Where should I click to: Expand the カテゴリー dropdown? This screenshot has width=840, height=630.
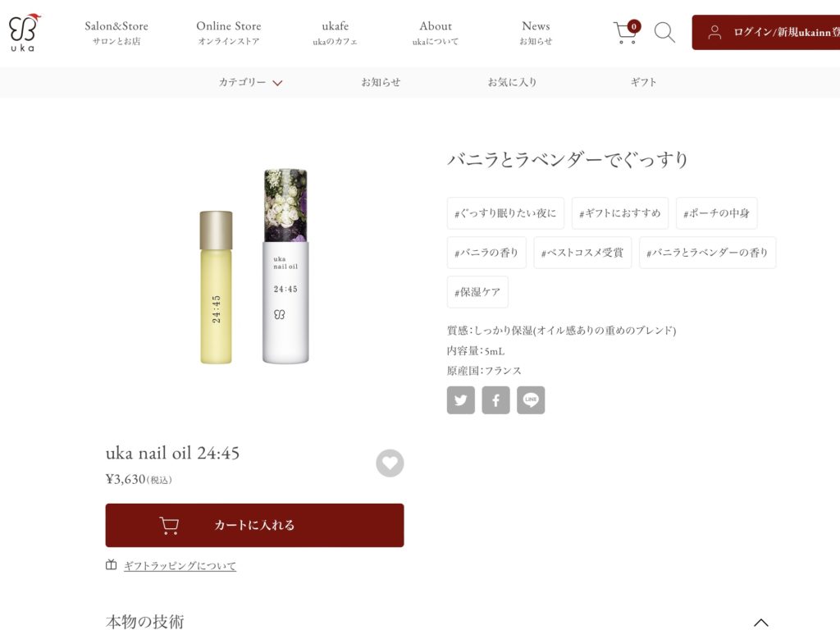(250, 82)
